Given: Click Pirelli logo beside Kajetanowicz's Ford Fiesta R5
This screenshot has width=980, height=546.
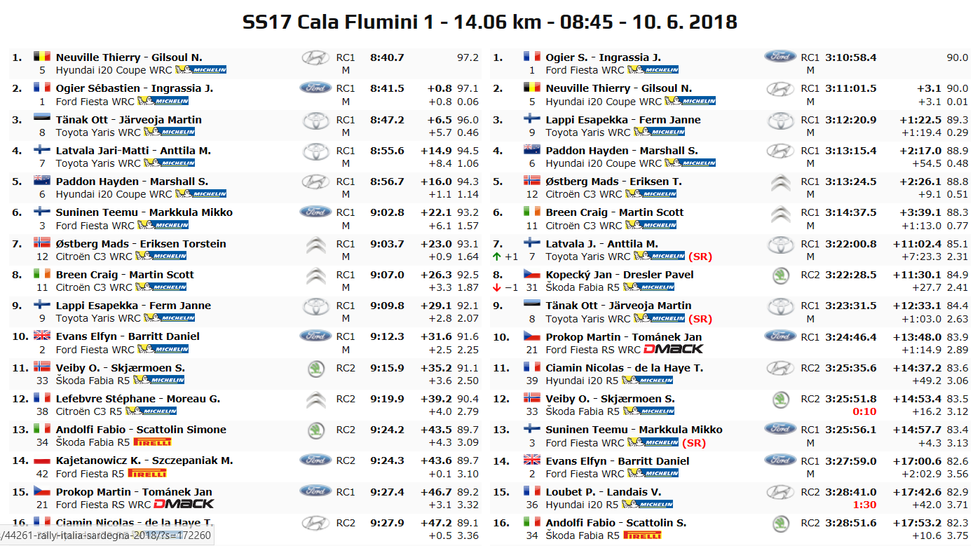Looking at the screenshot, I should [x=147, y=473].
